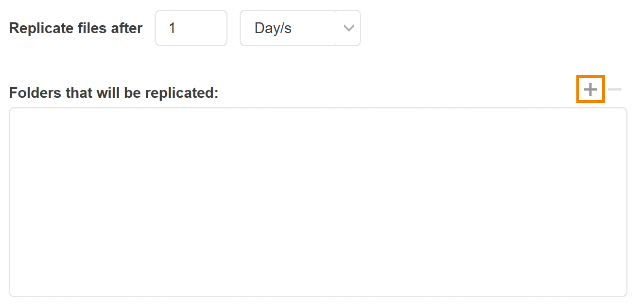This screenshot has height=307, width=644.
Task: Click the chevron arrow beside Day/s
Action: 349,28
